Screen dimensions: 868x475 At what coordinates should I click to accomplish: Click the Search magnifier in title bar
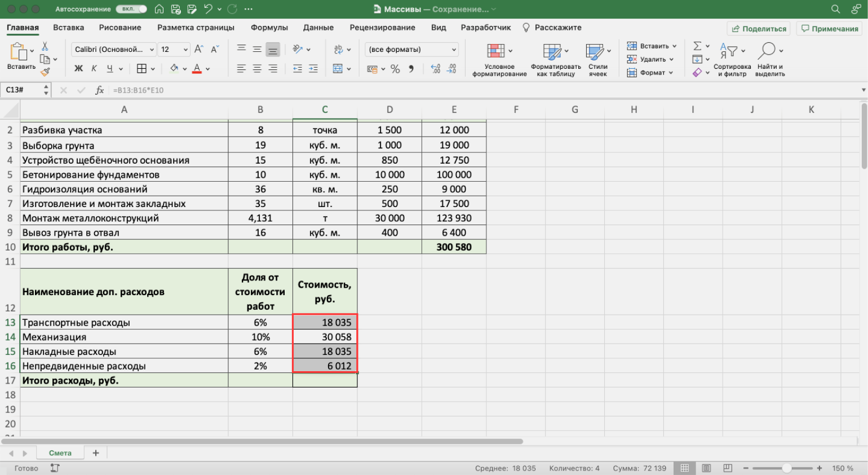point(835,9)
